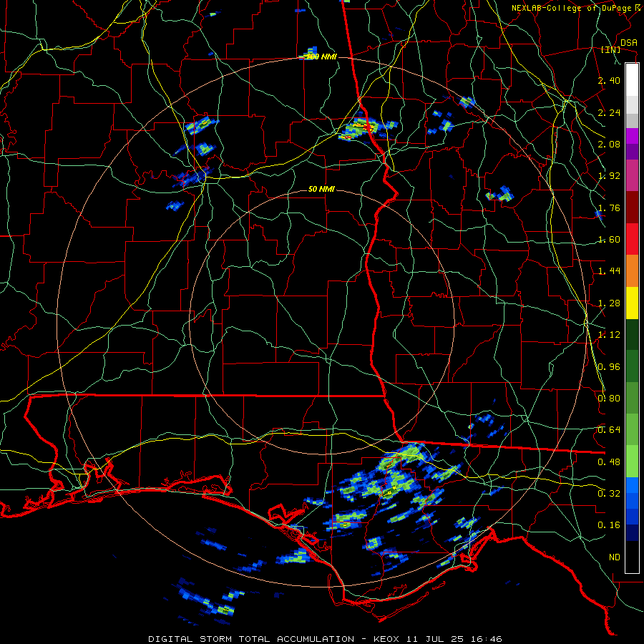Select the 0.64 legend value
This screenshot has width=644, height=644.
coord(609,430)
